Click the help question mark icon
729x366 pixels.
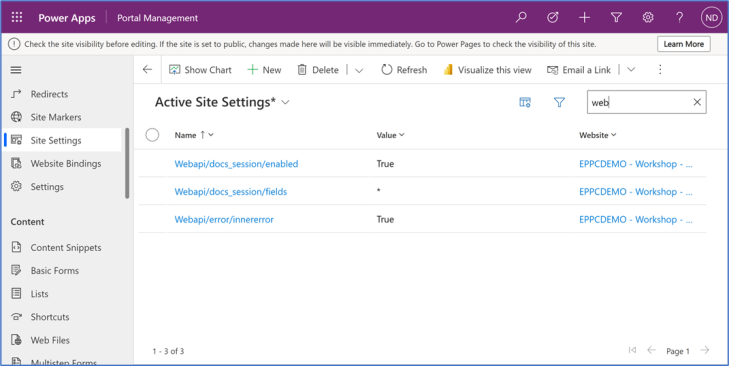click(679, 18)
